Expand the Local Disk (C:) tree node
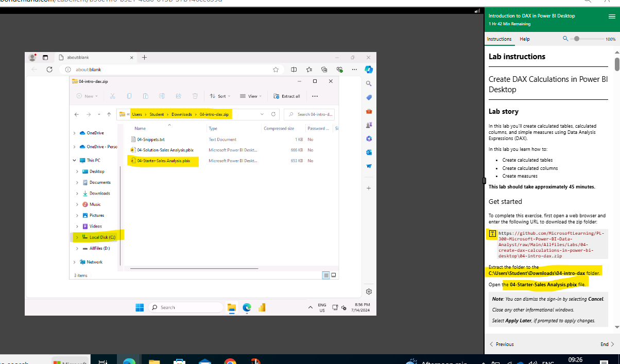Image resolution: width=620 pixels, height=364 pixels. click(x=77, y=237)
